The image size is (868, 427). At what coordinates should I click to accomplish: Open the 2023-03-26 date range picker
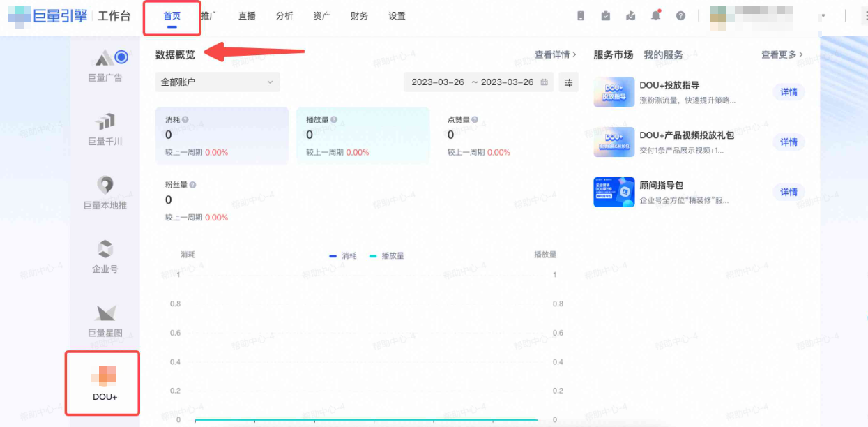point(478,82)
